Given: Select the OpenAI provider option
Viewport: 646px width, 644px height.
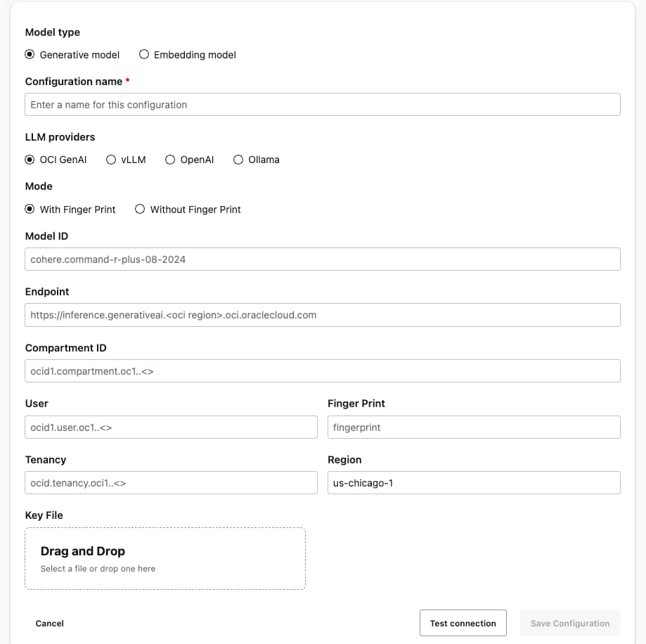Looking at the screenshot, I should (x=170, y=160).
